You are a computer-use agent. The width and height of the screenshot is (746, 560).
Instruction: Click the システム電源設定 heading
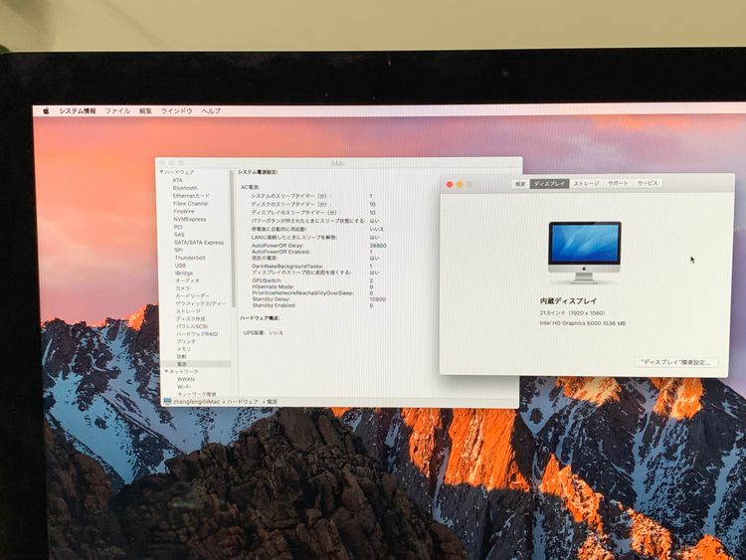258,172
